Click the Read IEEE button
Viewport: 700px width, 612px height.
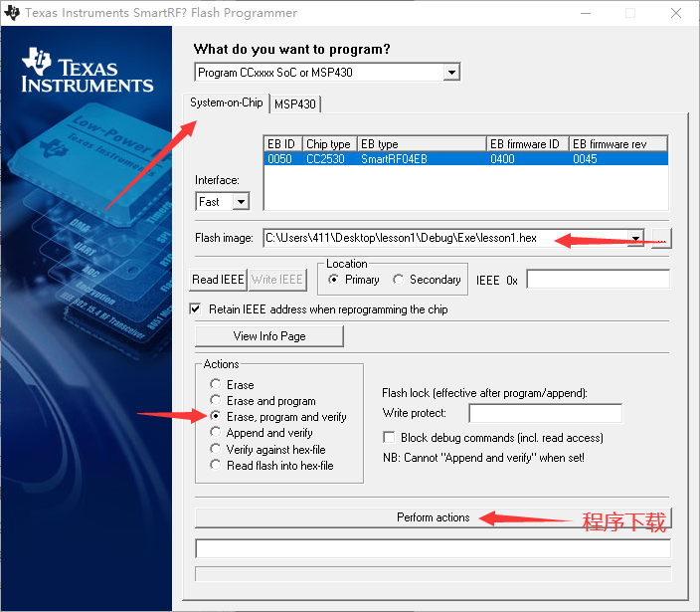[x=218, y=280]
